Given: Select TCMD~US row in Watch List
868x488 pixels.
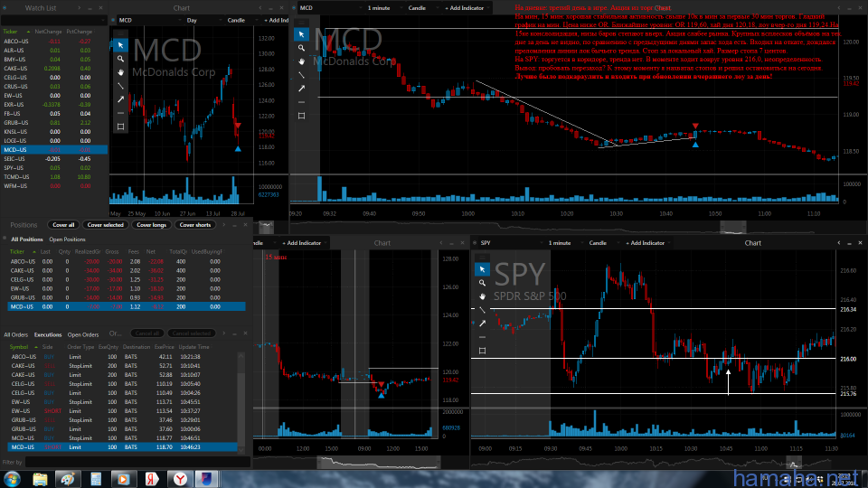Looking at the screenshot, I should coord(53,177).
